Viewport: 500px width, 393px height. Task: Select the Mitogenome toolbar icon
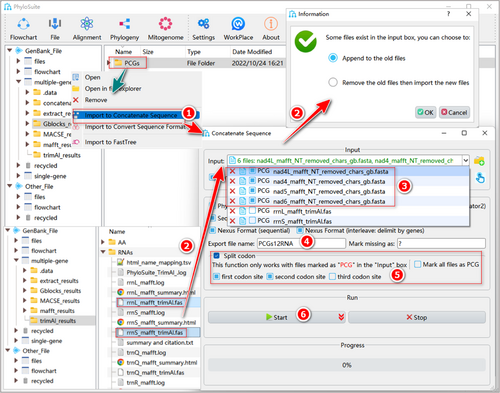coord(165,24)
